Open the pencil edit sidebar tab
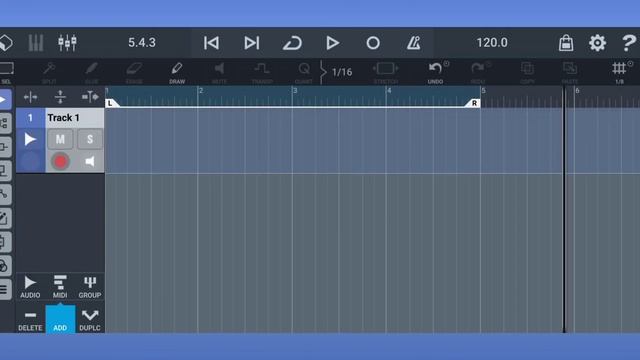Viewport: 640px width, 360px height. 5,218
